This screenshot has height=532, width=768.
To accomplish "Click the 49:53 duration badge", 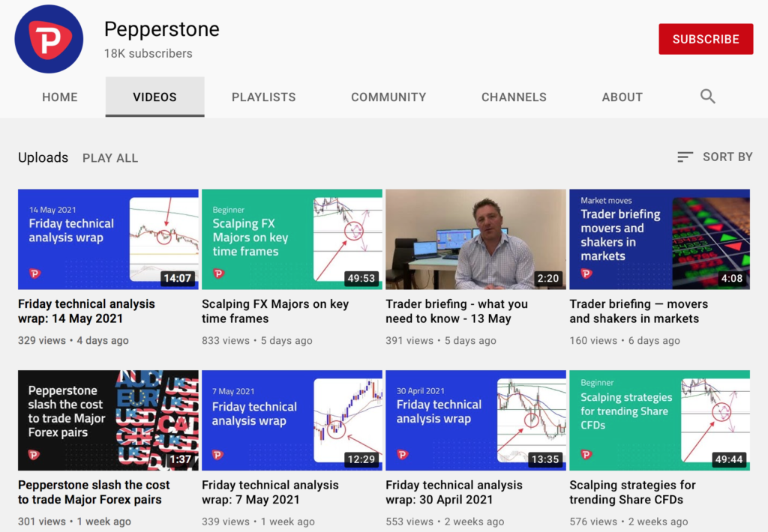I will [x=361, y=279].
